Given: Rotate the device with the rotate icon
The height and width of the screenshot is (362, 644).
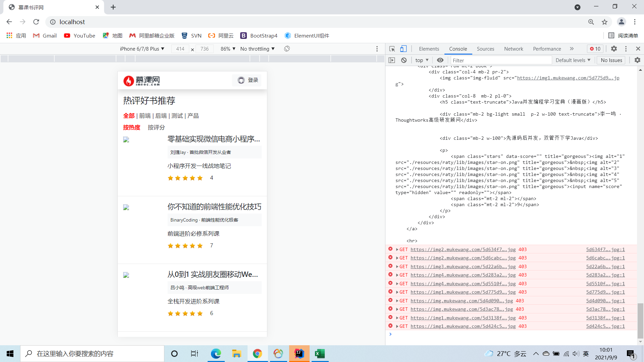Looking at the screenshot, I should [287, 49].
